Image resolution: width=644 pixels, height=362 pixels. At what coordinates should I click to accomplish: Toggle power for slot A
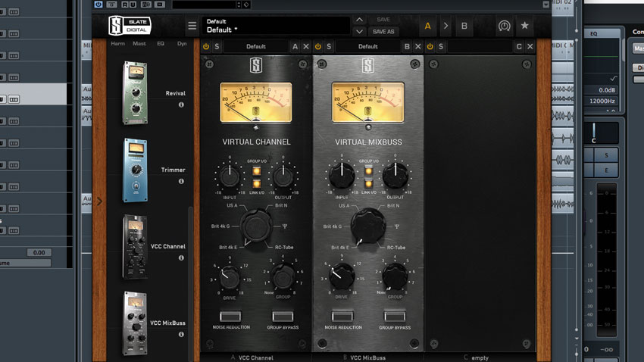tap(206, 46)
